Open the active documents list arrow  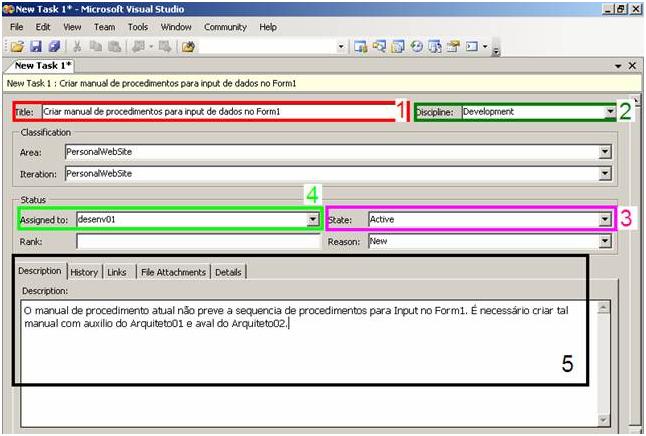[x=617, y=65]
